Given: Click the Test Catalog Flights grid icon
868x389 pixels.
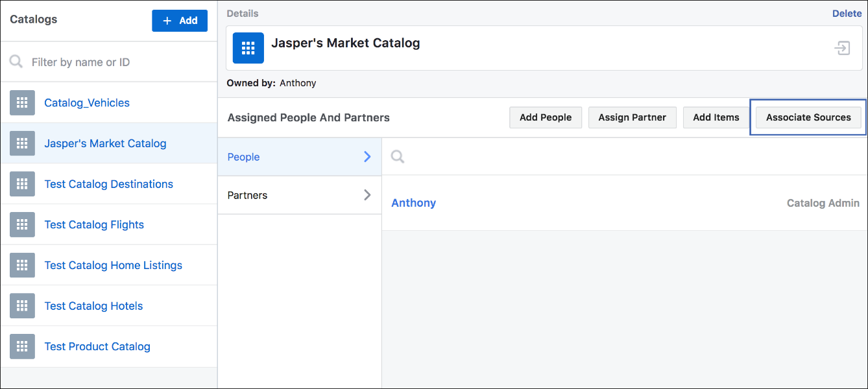Looking at the screenshot, I should [x=22, y=224].
